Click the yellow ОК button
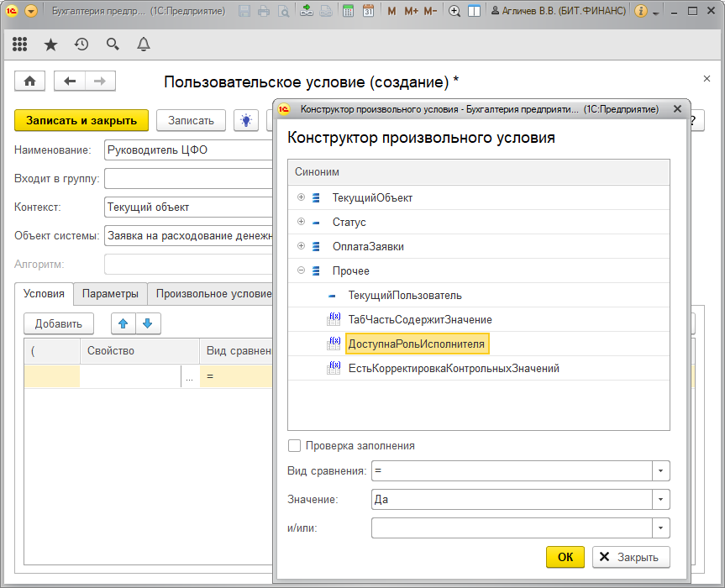Image resolution: width=725 pixels, height=588 pixels. pos(565,557)
